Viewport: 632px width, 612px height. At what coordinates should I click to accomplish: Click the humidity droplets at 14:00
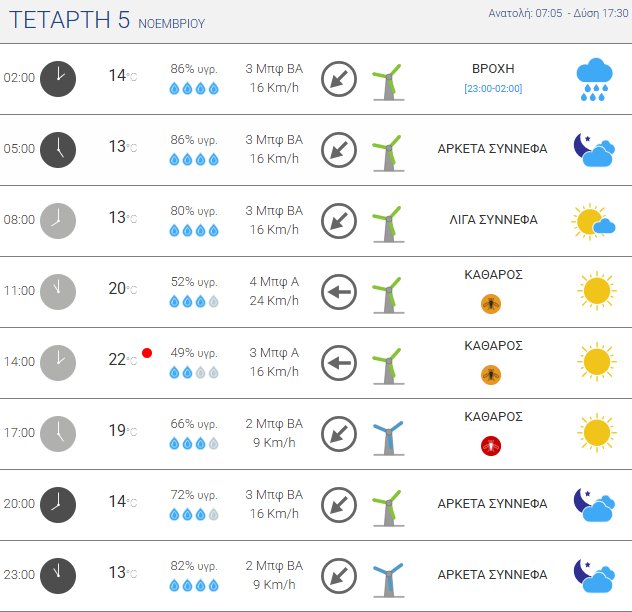tap(194, 372)
